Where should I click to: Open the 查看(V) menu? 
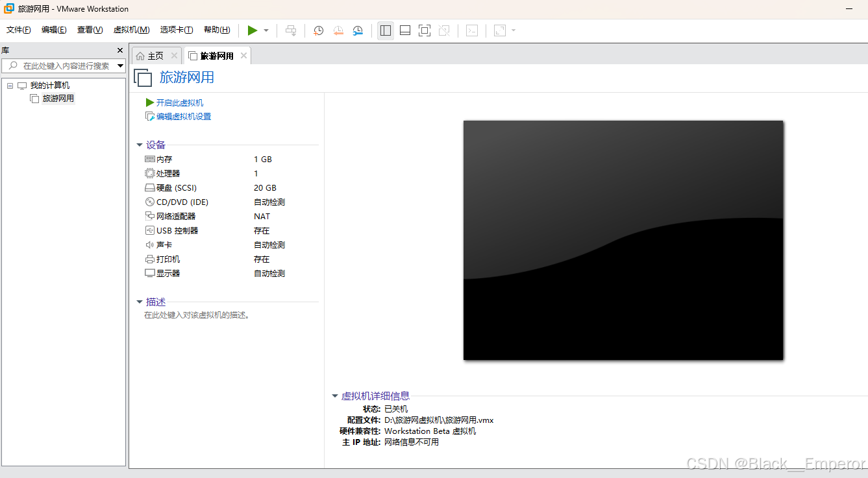click(x=90, y=30)
